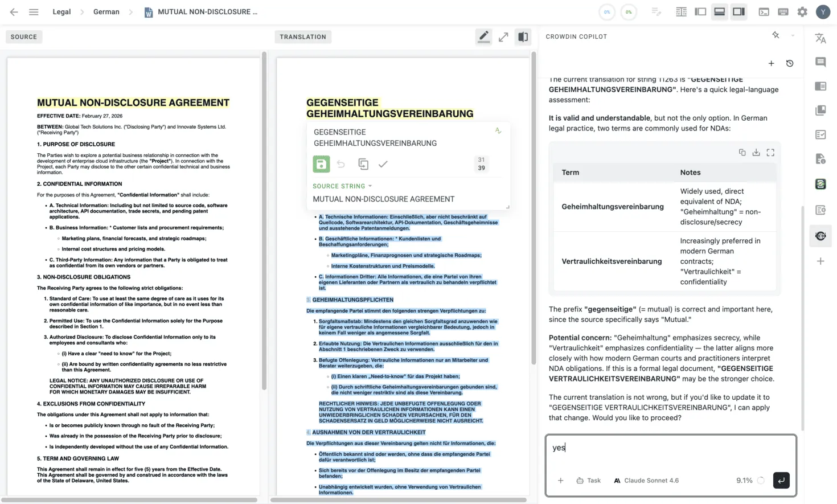The width and height of the screenshot is (837, 504).
Task: Create a Task from the chat input bar
Action: [589, 480]
